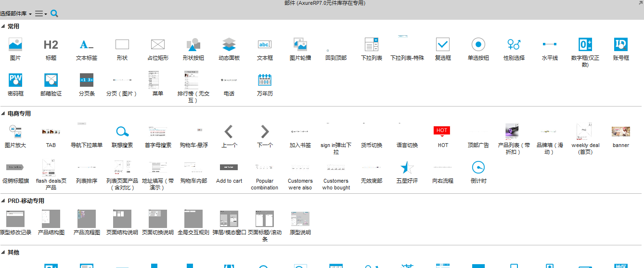
Task: Select the 原型修改记录 thumbnail
Action: (15, 219)
